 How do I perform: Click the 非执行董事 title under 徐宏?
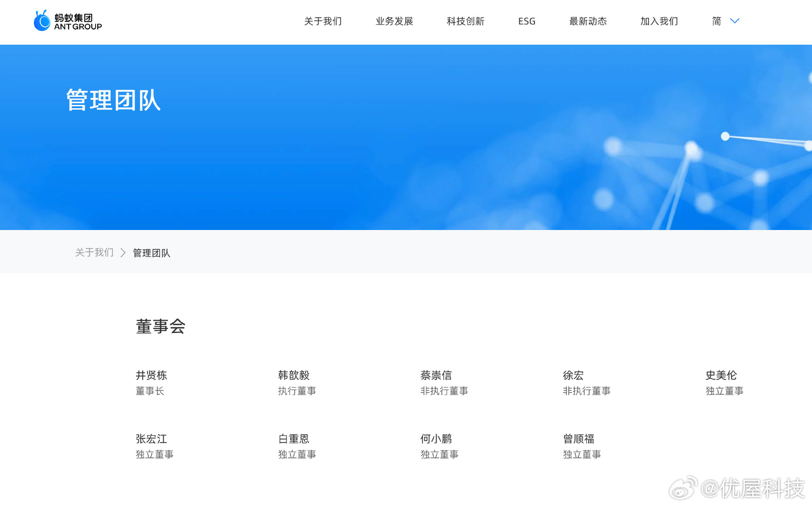(x=587, y=391)
